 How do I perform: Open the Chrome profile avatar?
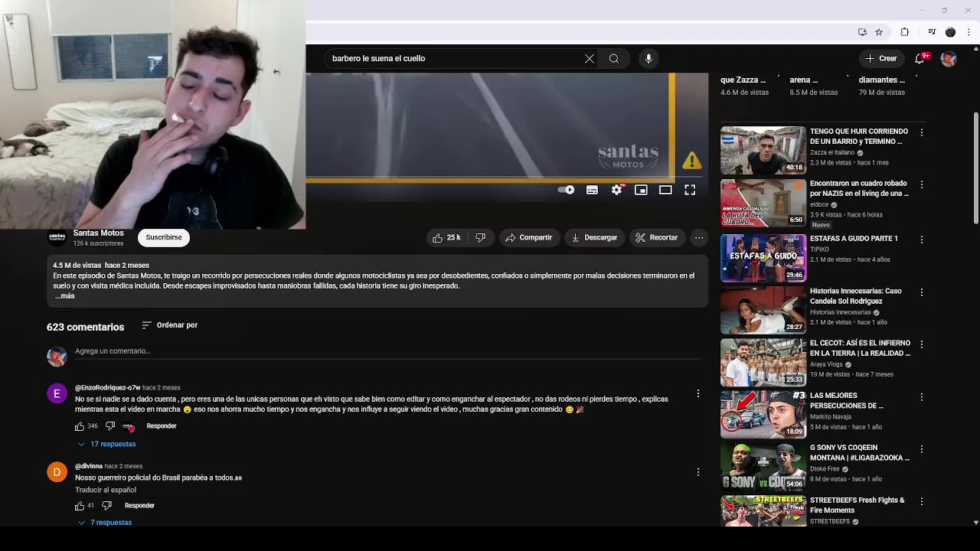950,32
